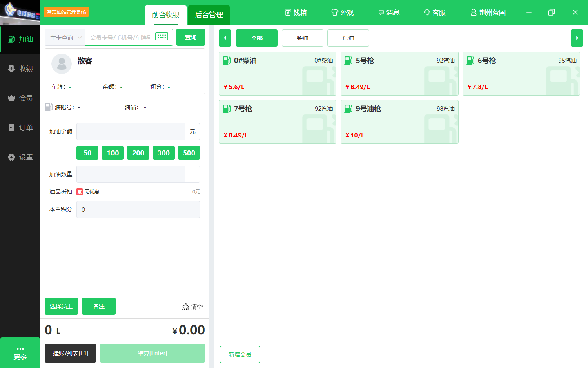The image size is (588, 368).
Task: Focus the 加油数量 liters input field
Action: (x=131, y=174)
